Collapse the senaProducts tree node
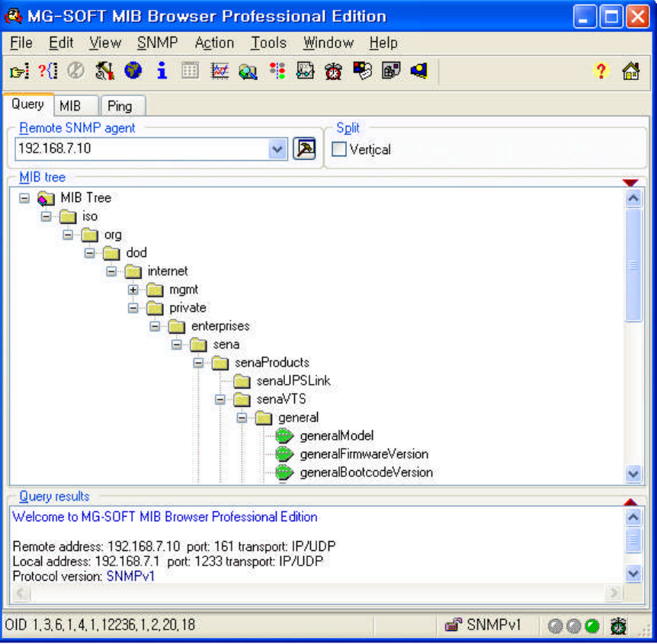657x644 pixels. pyautogui.click(x=199, y=363)
